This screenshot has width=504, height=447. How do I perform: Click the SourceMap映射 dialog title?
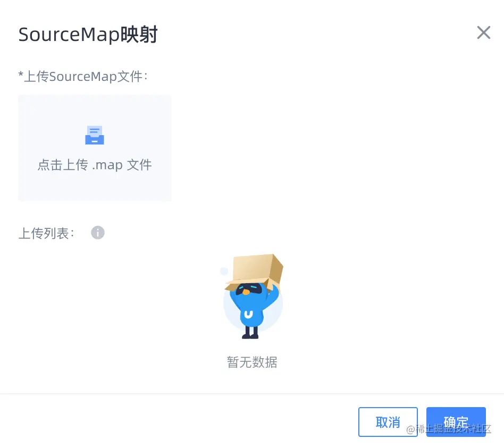point(88,34)
